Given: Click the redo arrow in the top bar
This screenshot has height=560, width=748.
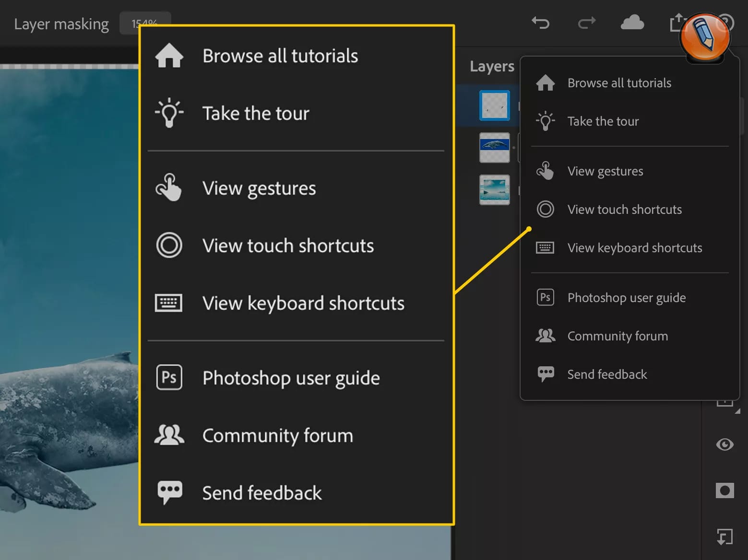Looking at the screenshot, I should point(586,23).
